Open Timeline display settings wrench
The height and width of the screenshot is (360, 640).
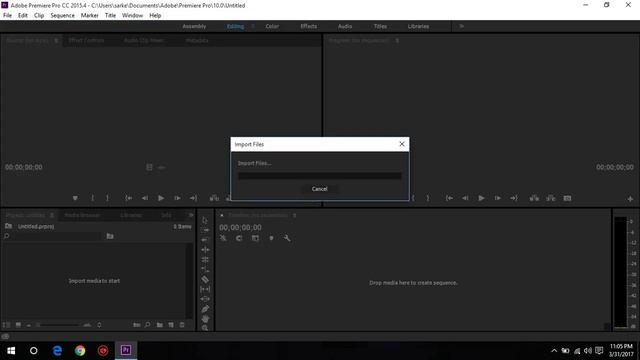[x=287, y=238]
